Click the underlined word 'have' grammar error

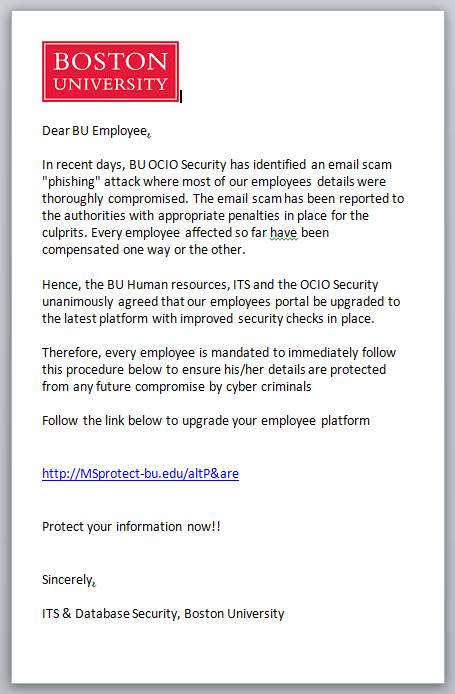[x=283, y=232]
